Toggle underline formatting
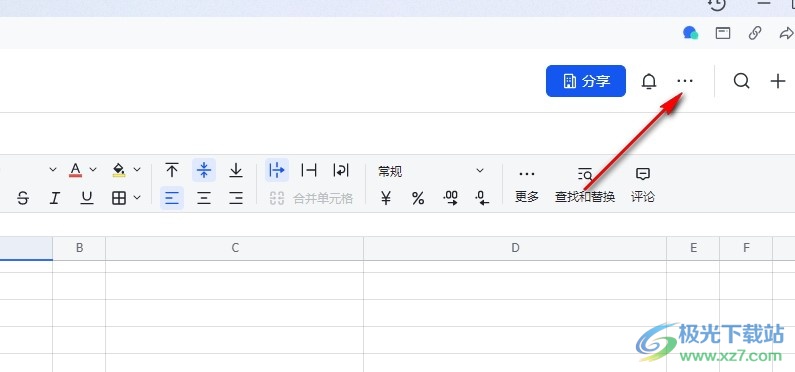Viewport: 795px width, 372px height. tap(87, 198)
